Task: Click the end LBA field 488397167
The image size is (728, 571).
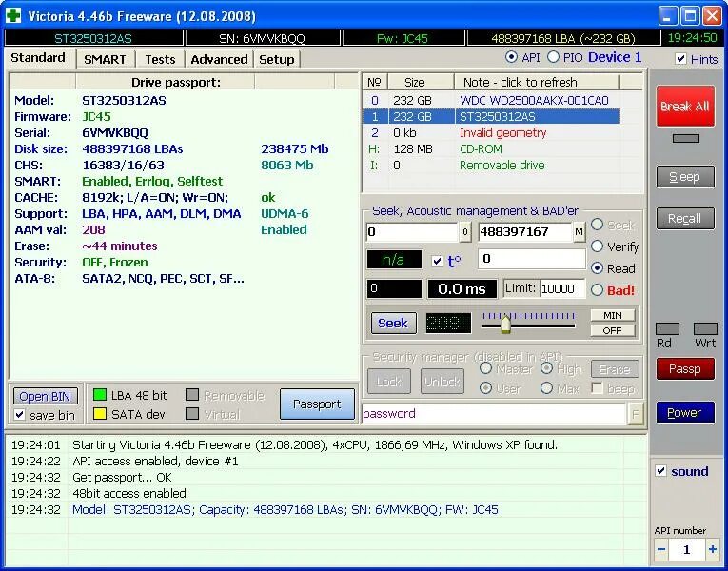Action: coord(525,231)
